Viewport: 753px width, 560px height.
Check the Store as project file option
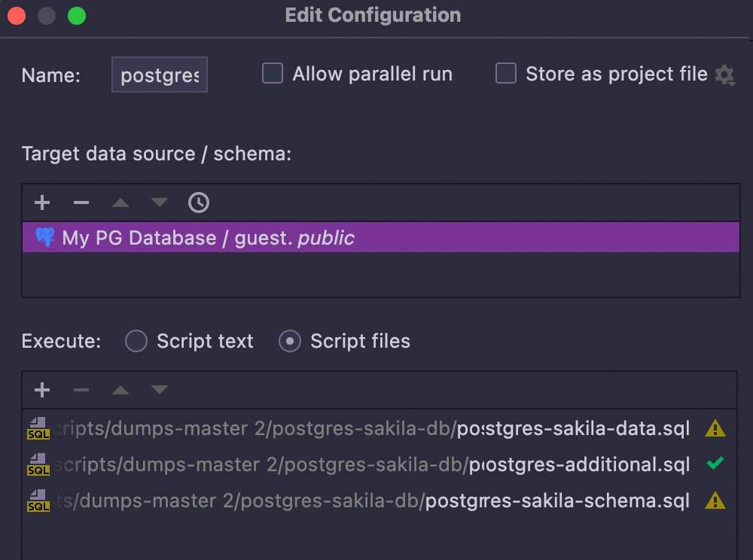(506, 74)
